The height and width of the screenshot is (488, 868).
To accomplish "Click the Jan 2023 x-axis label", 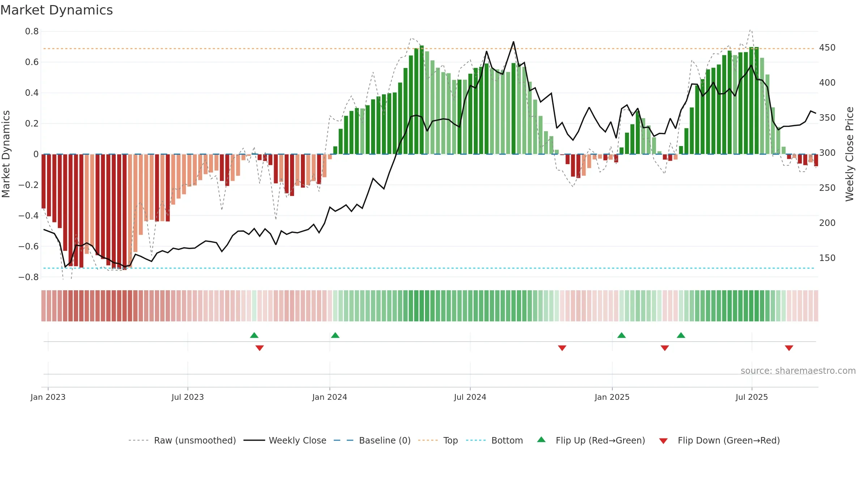I will click(x=48, y=397).
